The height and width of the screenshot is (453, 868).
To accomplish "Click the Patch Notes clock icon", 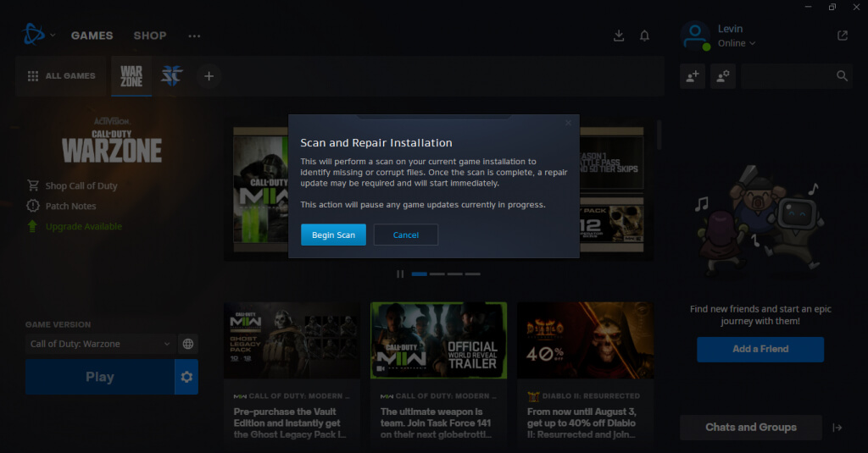I will tap(33, 206).
